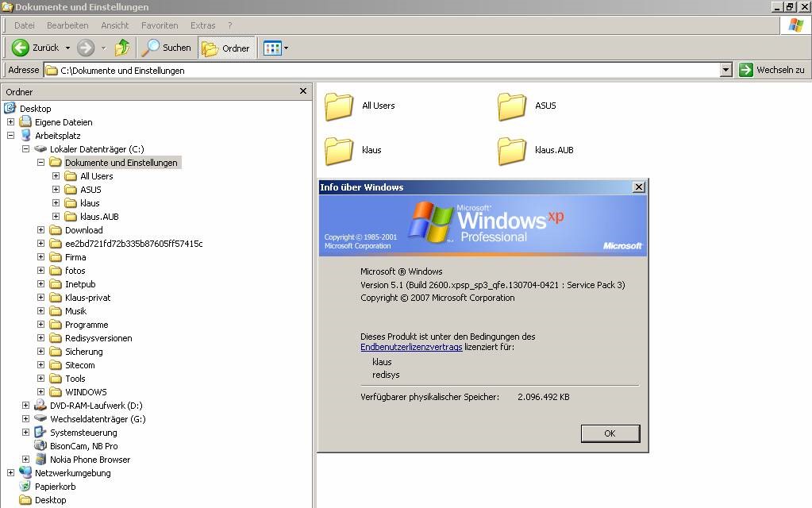Viewport: 812px width, 508px height.
Task: Select Lokaler Datenträger (C:) drive icon
Action: [x=40, y=149]
